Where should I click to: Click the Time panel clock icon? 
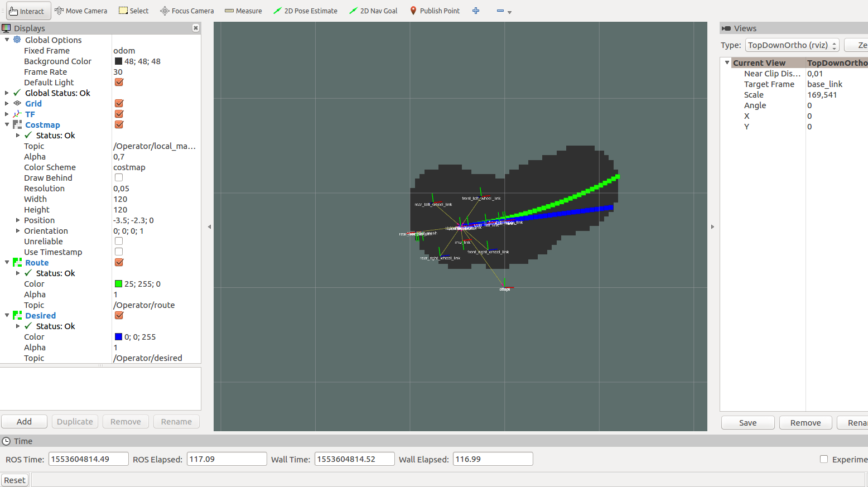(x=6, y=441)
